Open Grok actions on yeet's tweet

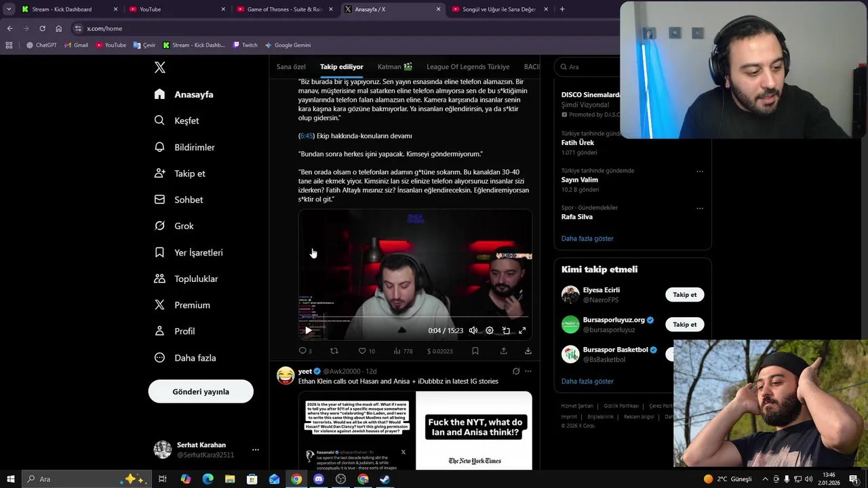pos(516,371)
